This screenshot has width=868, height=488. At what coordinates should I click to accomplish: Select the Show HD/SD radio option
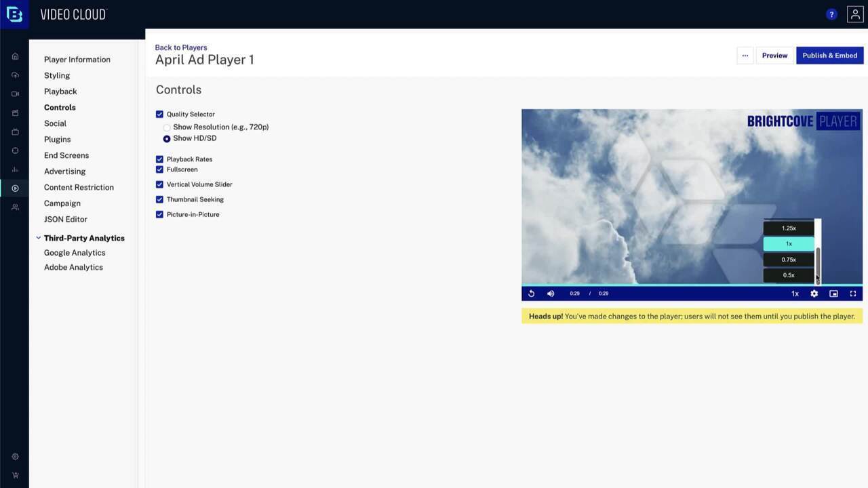click(x=167, y=138)
